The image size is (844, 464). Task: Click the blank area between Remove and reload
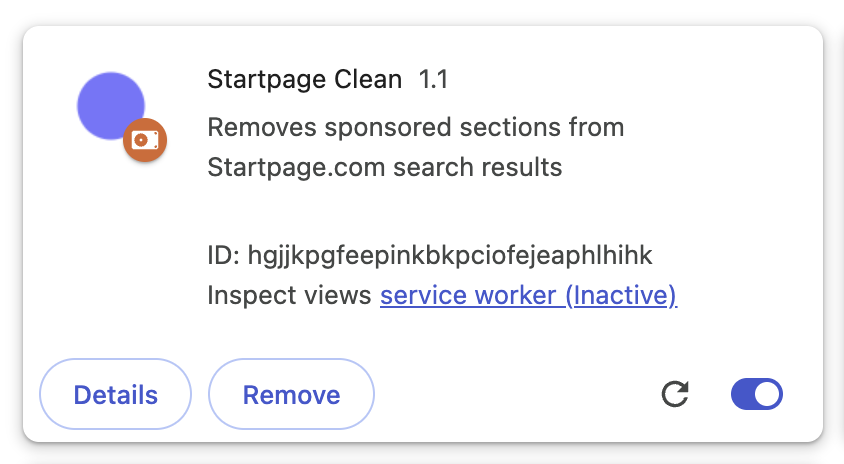click(x=515, y=394)
